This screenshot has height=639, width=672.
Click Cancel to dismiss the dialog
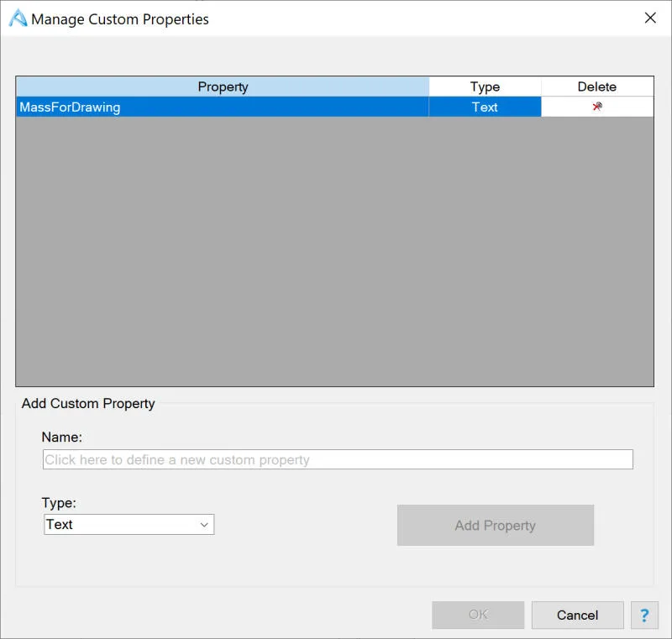577,615
